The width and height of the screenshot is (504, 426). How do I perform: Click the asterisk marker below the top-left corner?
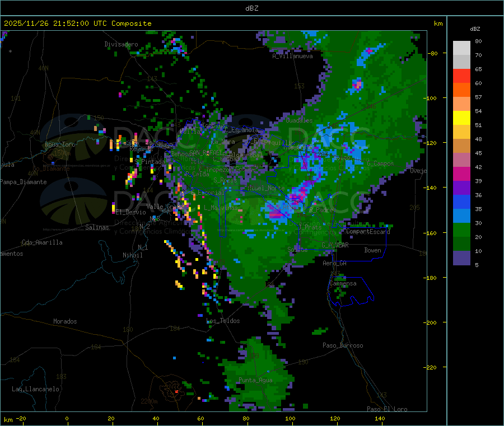(x=11, y=52)
